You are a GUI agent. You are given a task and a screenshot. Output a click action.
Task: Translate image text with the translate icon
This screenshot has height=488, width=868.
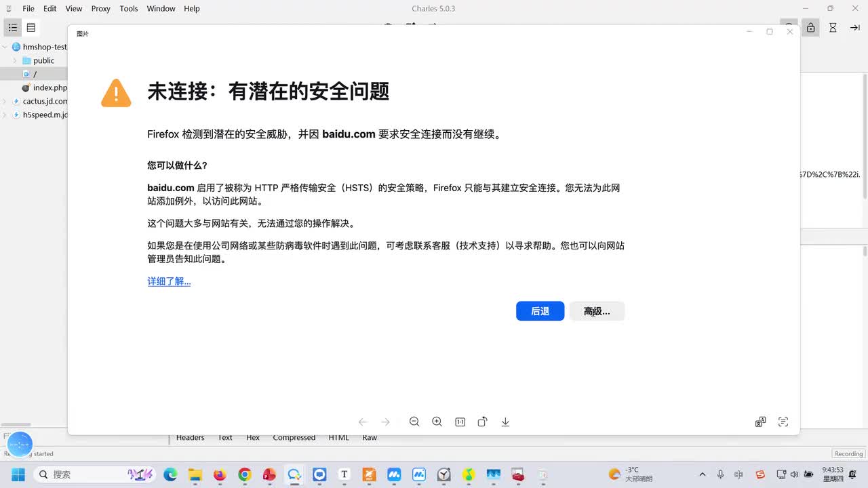coord(760,422)
